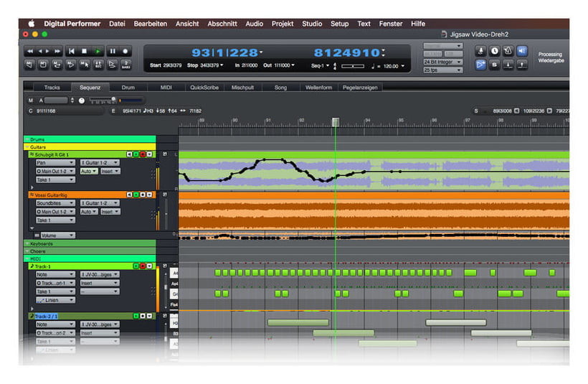This screenshot has width=588, height=384.
Task: Adjust the volume fader on Vossi GuitarRig track
Action: [x=166, y=213]
